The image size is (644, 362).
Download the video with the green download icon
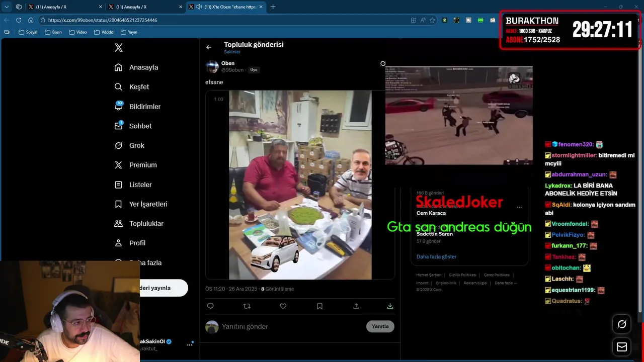[390, 306]
